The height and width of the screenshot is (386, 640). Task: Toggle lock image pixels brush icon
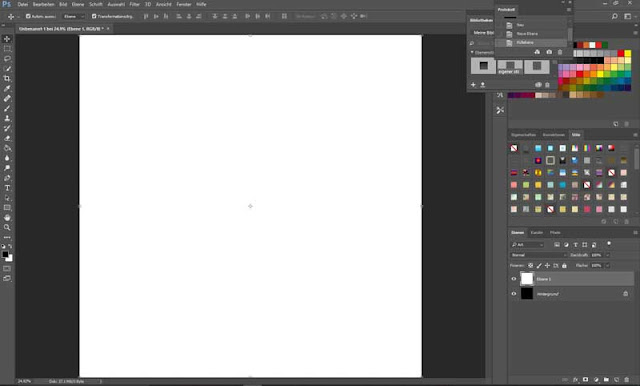tap(539, 266)
